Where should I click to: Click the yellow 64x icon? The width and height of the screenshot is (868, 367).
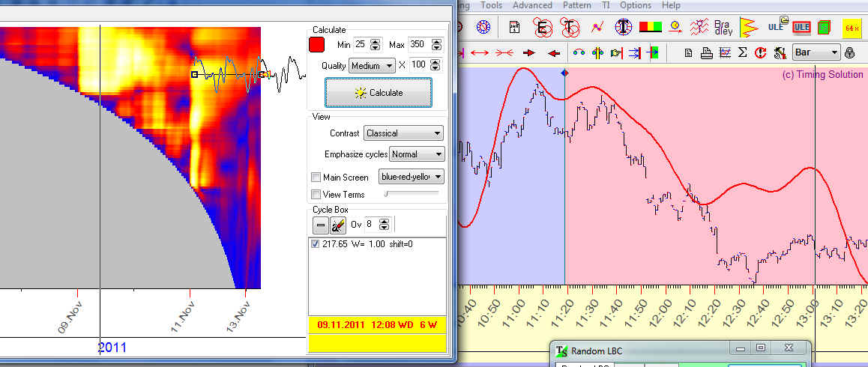(x=852, y=28)
